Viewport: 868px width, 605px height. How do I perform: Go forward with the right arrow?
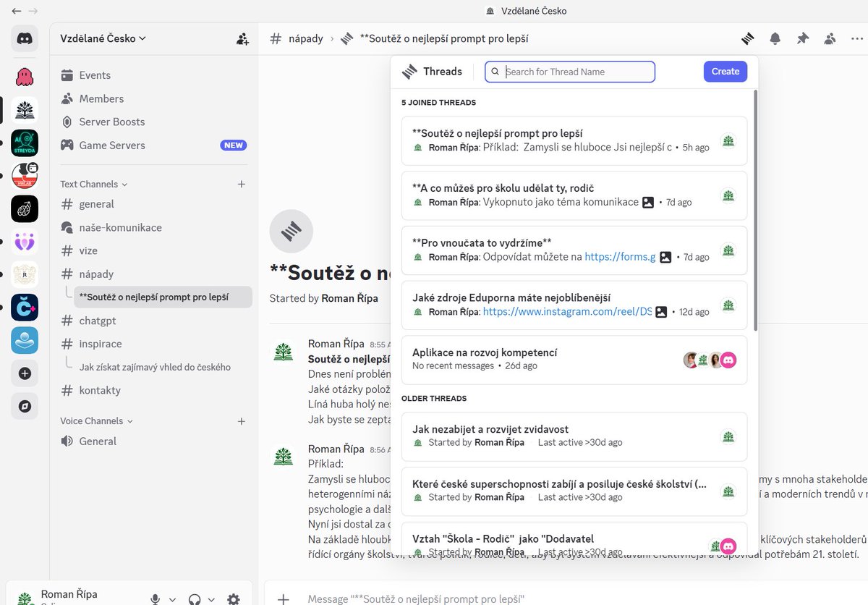click(x=33, y=11)
